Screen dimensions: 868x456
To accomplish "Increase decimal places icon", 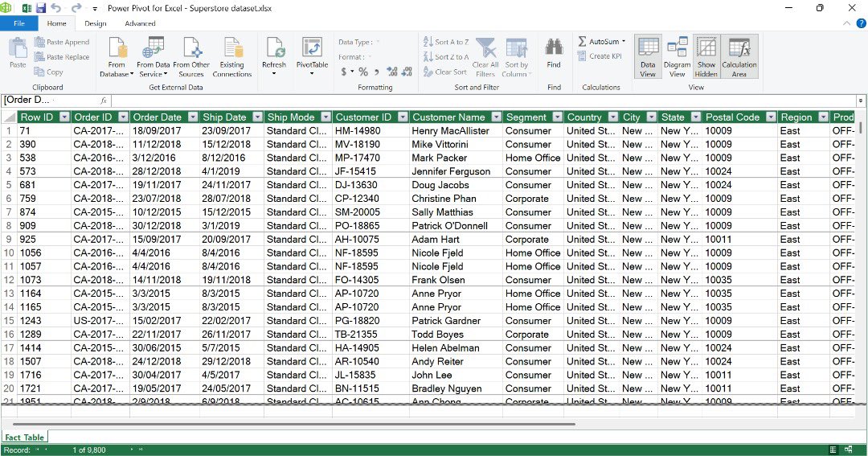I will point(392,72).
